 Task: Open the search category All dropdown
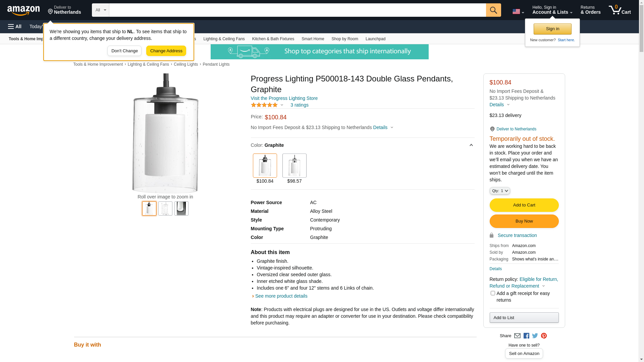100,10
